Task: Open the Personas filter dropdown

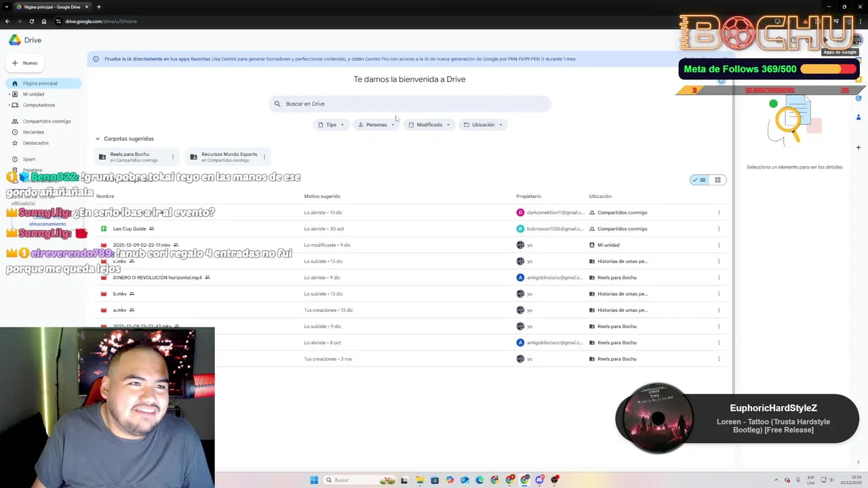Action: click(376, 125)
